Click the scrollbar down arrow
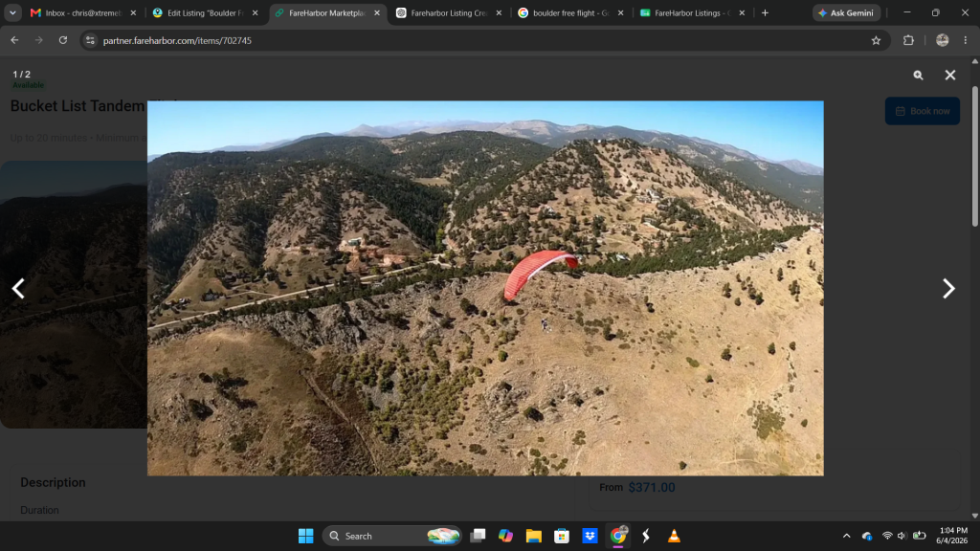The width and height of the screenshot is (980, 551). click(975, 516)
